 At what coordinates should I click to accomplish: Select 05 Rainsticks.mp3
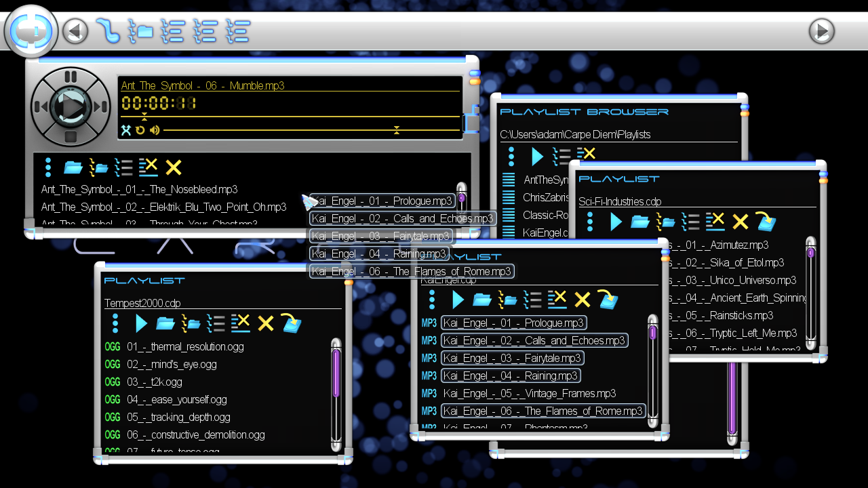(720, 315)
